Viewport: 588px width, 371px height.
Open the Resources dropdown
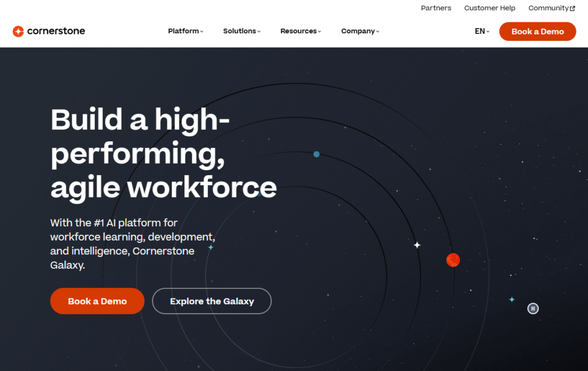(x=301, y=31)
